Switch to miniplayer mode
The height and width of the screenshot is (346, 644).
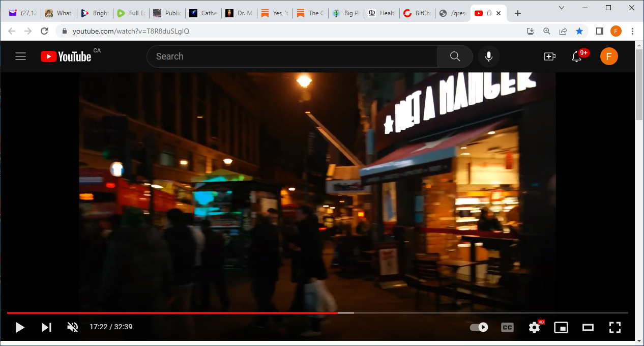point(561,327)
